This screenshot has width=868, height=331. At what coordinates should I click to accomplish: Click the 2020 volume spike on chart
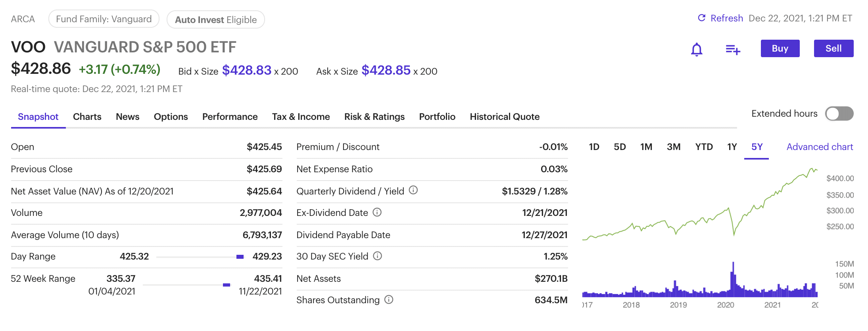[733, 278]
